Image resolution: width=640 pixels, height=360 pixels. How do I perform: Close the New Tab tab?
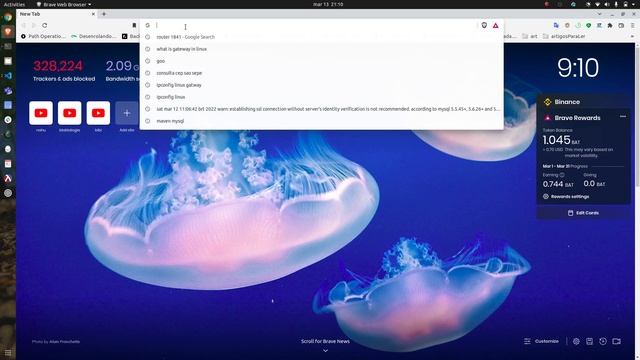click(93, 14)
